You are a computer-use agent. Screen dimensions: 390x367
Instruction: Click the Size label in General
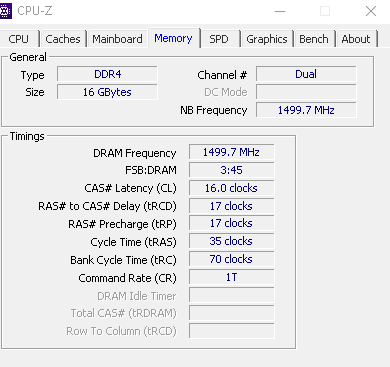point(35,92)
